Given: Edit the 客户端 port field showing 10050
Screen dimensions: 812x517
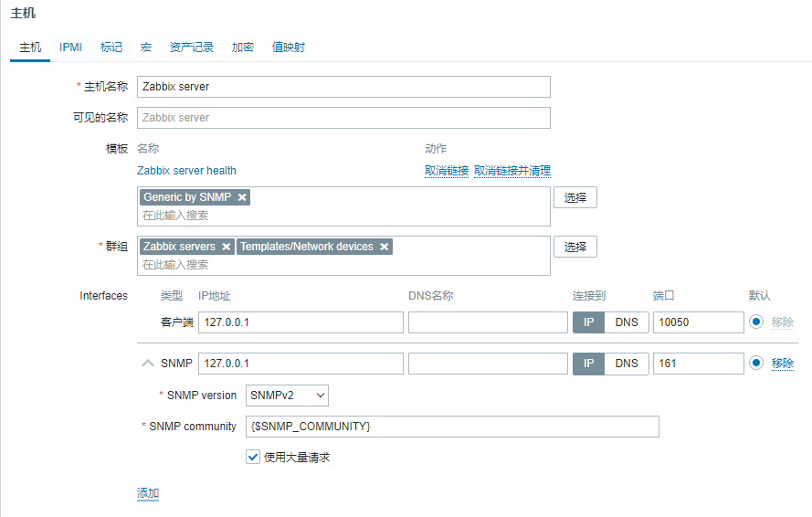Looking at the screenshot, I should pyautogui.click(x=698, y=322).
